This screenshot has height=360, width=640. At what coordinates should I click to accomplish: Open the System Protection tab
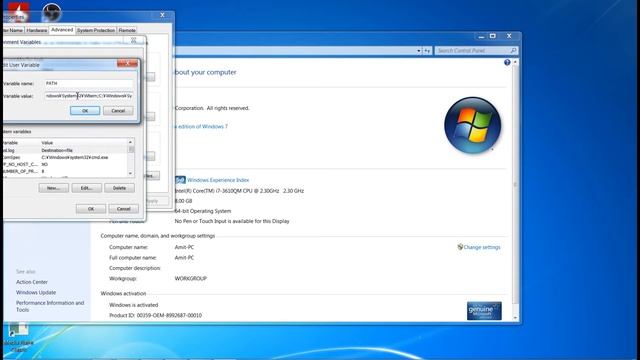(96, 30)
